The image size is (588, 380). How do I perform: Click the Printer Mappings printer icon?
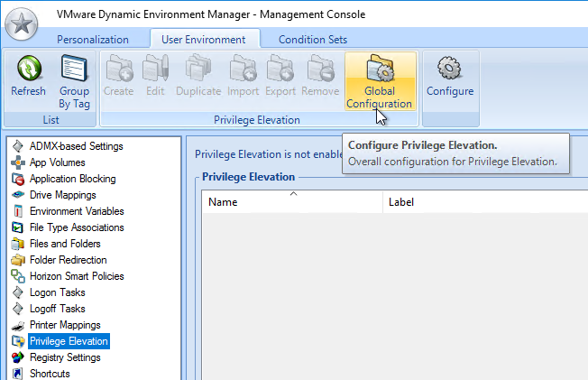[x=18, y=325]
